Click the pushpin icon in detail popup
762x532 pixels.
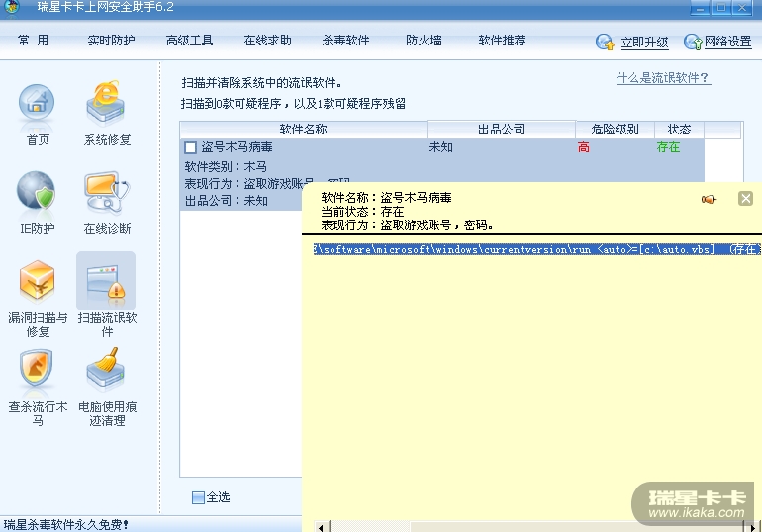pos(709,199)
